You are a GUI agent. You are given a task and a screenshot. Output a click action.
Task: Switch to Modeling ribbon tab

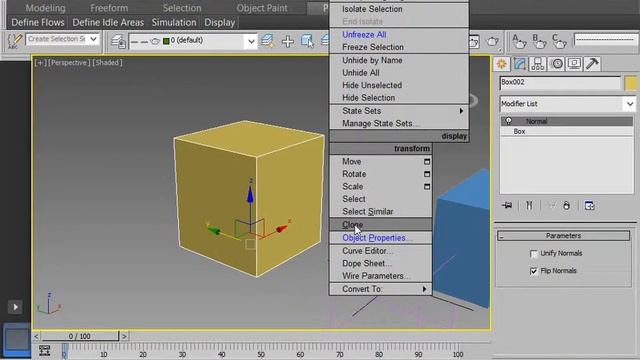tap(45, 8)
